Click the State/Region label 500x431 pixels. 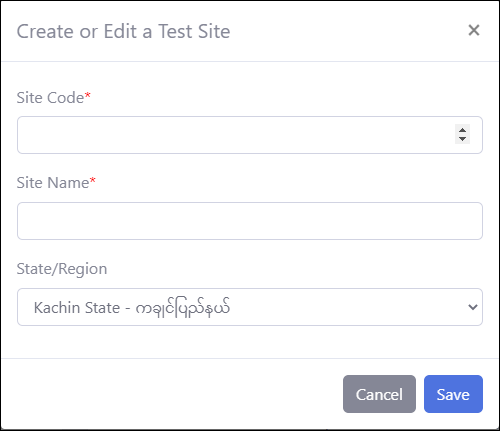[62, 269]
